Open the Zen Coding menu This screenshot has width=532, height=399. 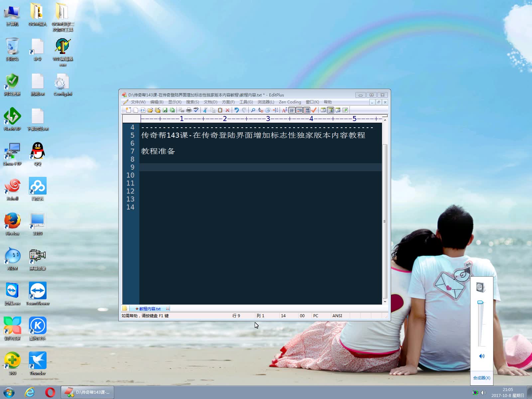click(290, 102)
